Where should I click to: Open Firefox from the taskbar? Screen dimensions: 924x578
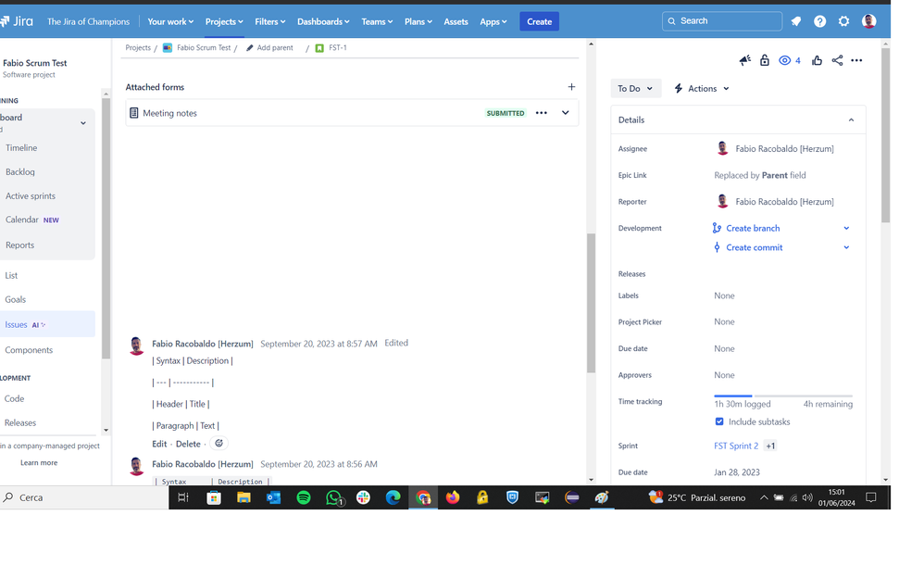click(x=453, y=497)
